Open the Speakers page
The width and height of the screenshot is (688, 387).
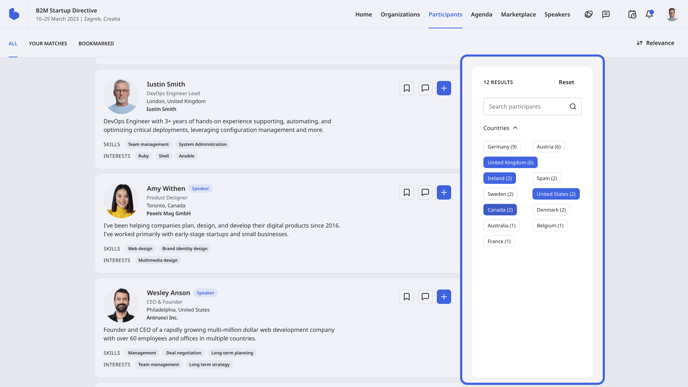click(557, 14)
